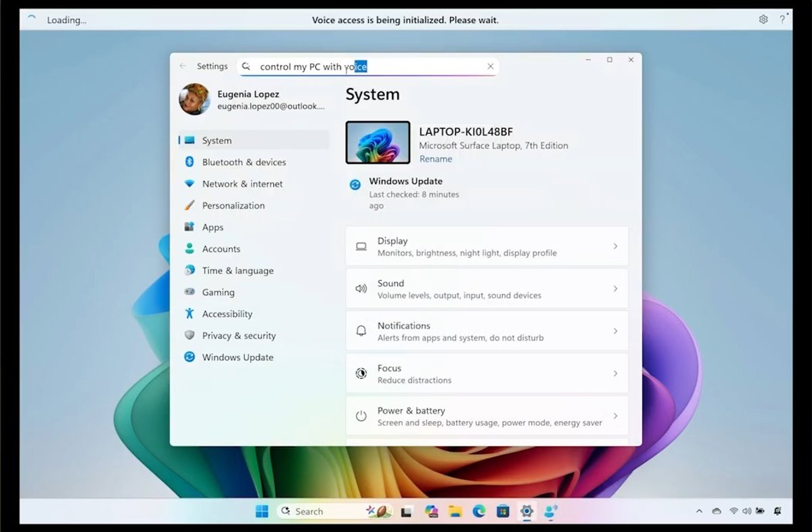Click the Rename link for laptop

pos(435,159)
